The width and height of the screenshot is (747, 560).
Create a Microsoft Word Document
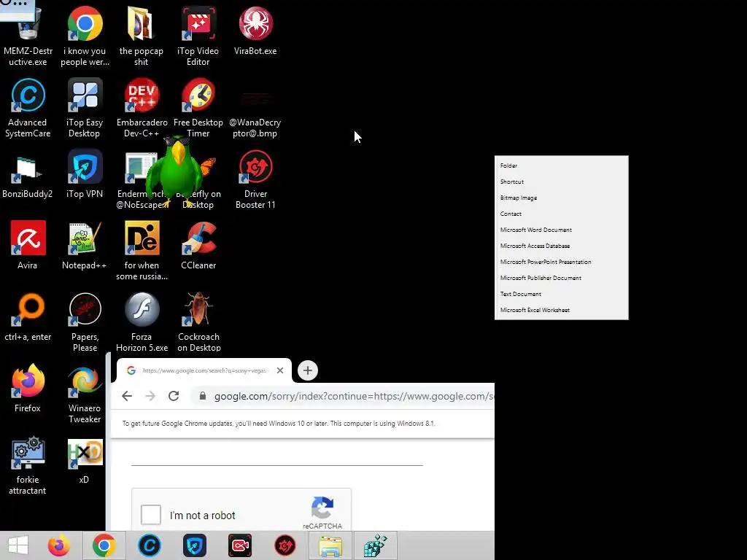[561, 230]
